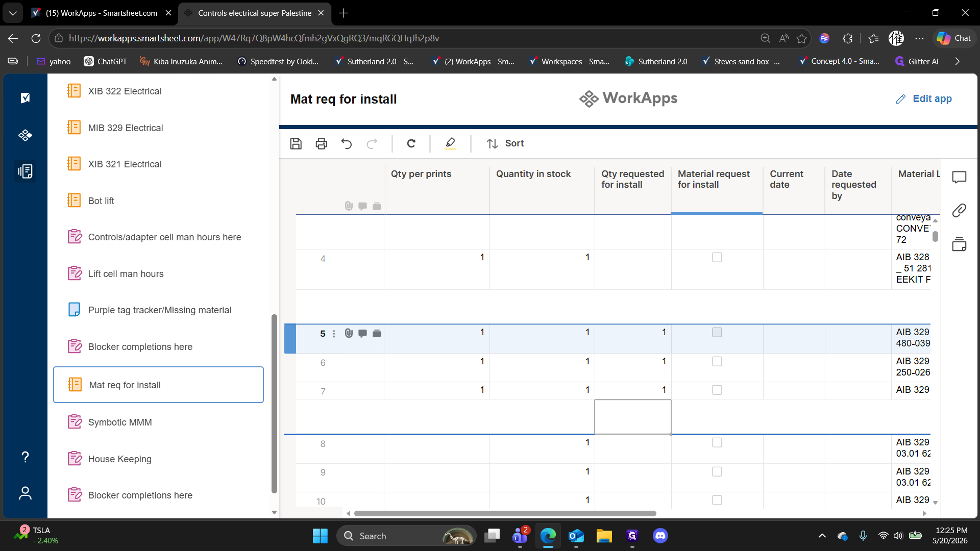
Task: Reload the browser page
Action: click(x=36, y=38)
